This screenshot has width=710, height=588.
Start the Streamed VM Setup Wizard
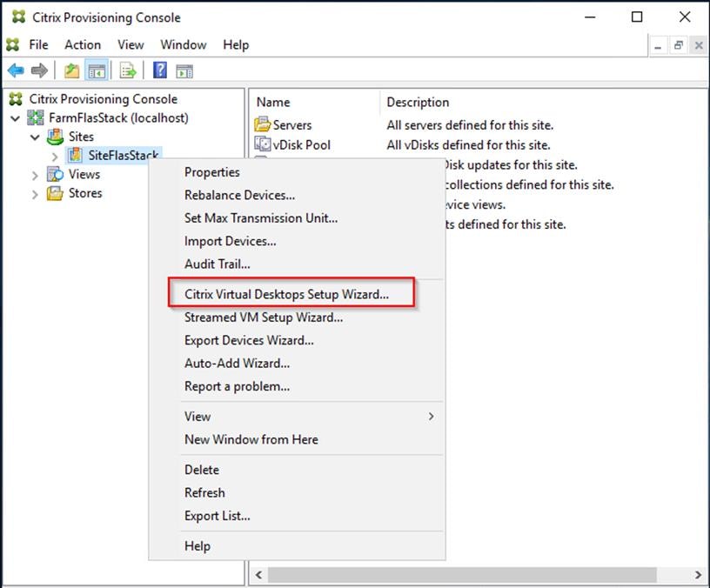(x=263, y=317)
